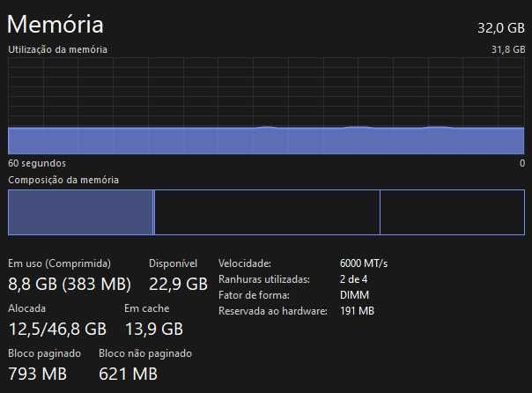Select the 2 de 4 slots used value
532x393 pixels.
point(353,279)
